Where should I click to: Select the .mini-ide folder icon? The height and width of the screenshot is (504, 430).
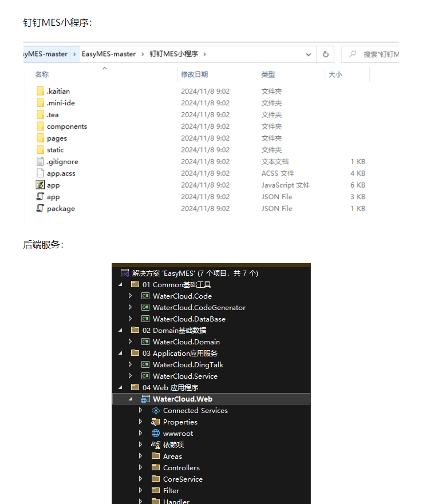click(x=40, y=103)
